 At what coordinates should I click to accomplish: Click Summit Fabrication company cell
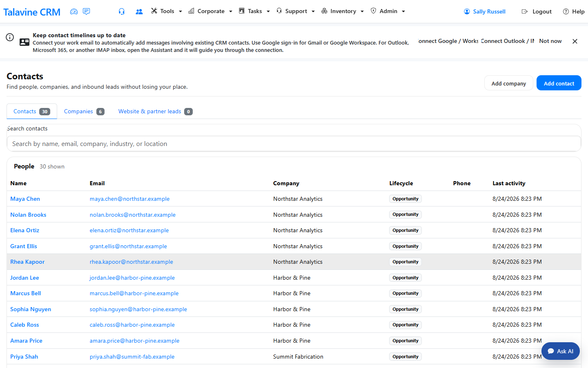(298, 357)
